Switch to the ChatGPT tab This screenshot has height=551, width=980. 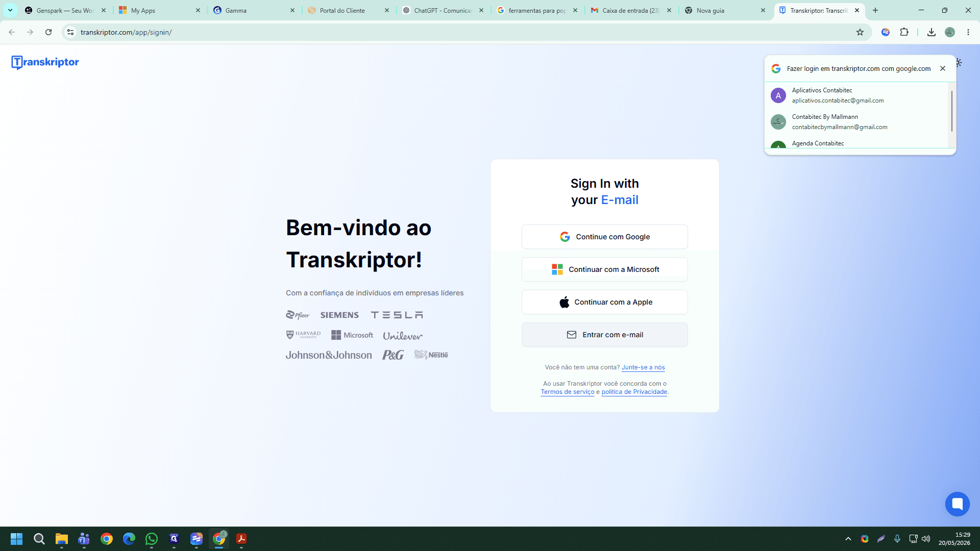(x=443, y=10)
